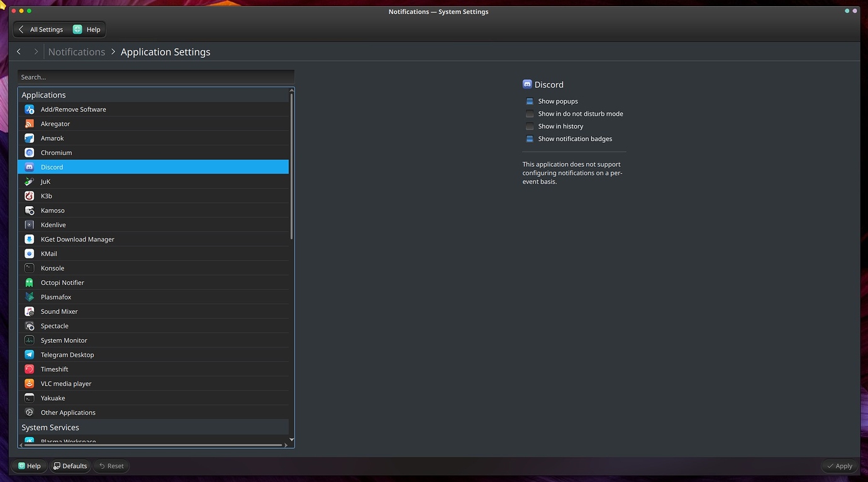Select the Plasmafox row
This screenshot has height=482, width=868.
[x=153, y=298]
